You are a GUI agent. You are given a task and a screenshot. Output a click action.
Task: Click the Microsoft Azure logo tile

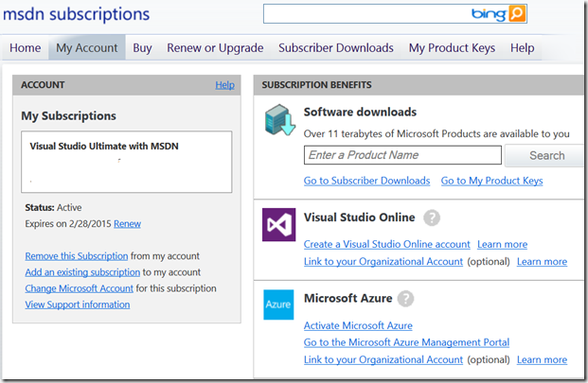pos(278,305)
